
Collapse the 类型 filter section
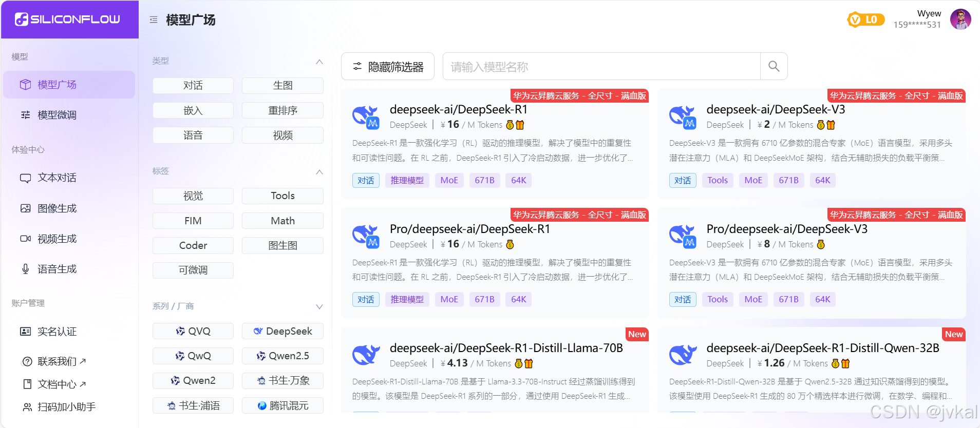[319, 62]
